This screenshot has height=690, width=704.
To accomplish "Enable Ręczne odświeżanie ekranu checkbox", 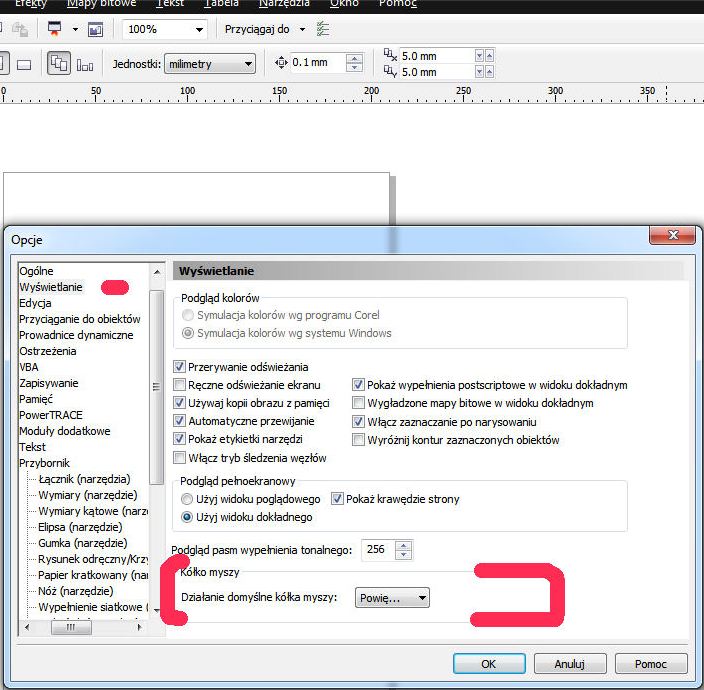I will click(x=180, y=385).
